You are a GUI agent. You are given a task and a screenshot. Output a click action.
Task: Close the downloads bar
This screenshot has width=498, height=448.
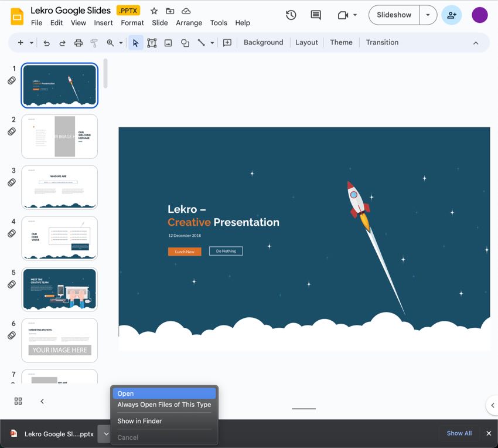pos(489,433)
